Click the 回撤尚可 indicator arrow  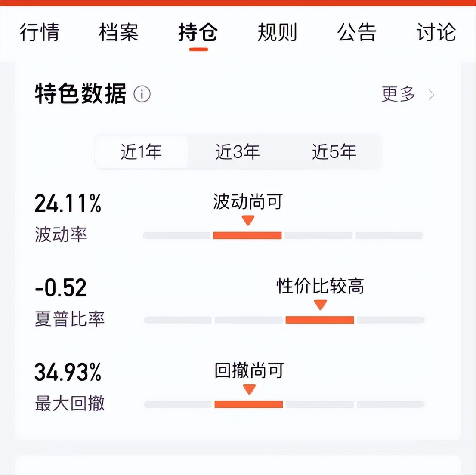point(248,389)
